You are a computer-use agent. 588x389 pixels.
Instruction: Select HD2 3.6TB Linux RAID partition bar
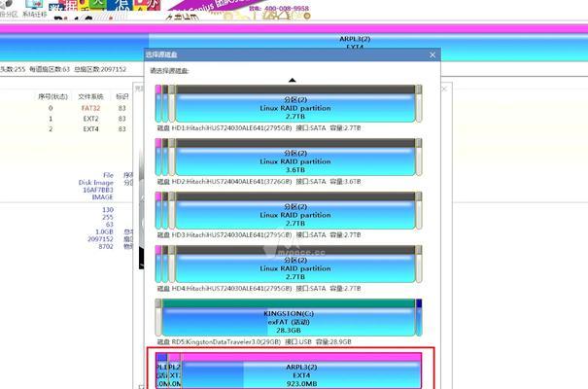click(x=295, y=158)
